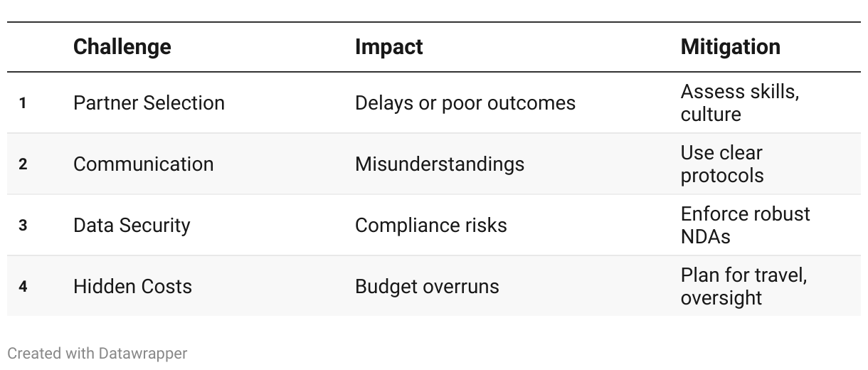Click row number 2

click(x=23, y=164)
